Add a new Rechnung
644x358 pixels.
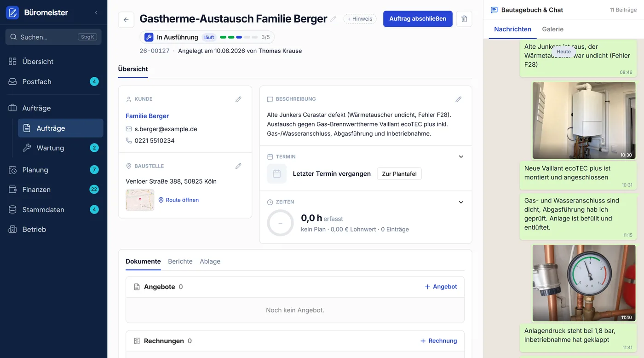click(x=438, y=341)
